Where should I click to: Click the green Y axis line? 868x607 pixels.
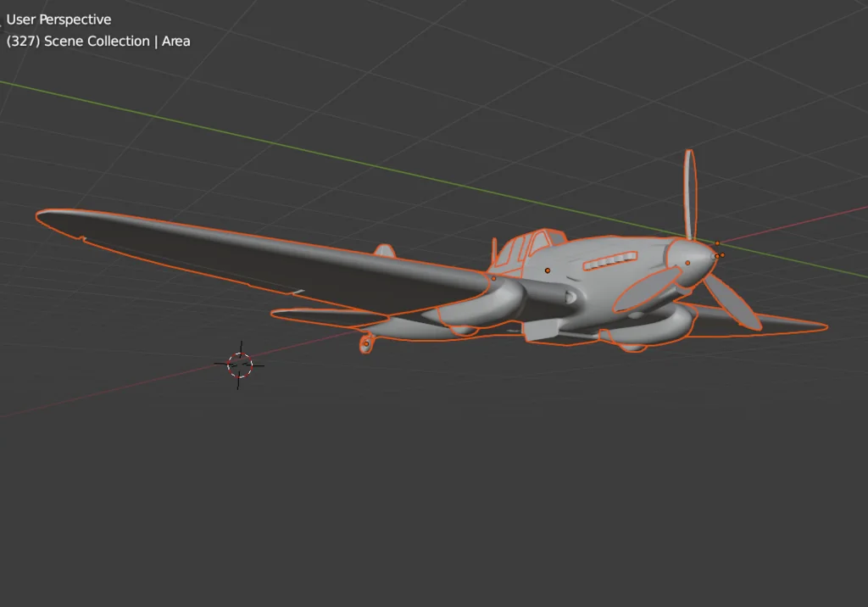click(x=254, y=134)
